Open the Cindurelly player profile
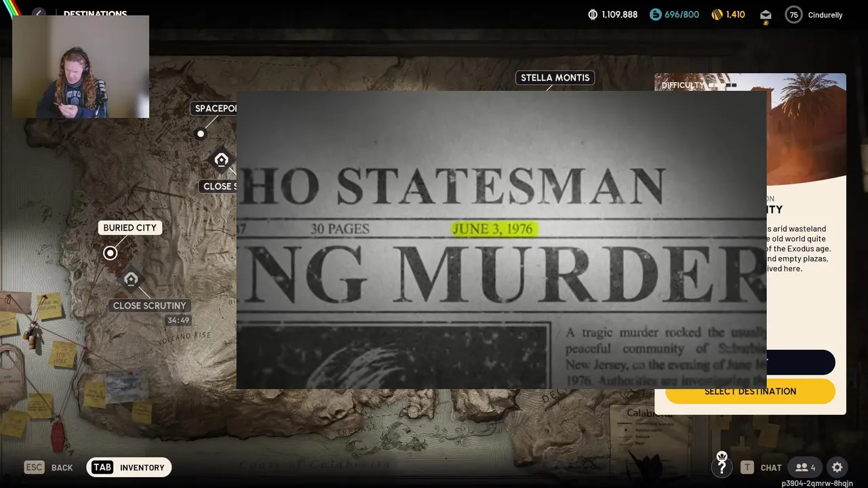The image size is (868, 488). click(x=825, y=15)
